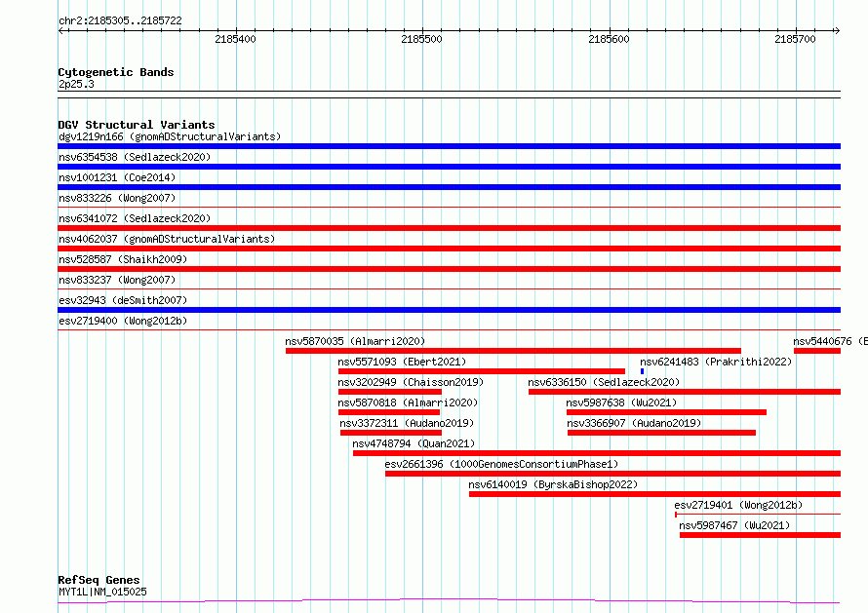
Task: Click the red bar under nsv4062037
Action: pos(449,249)
